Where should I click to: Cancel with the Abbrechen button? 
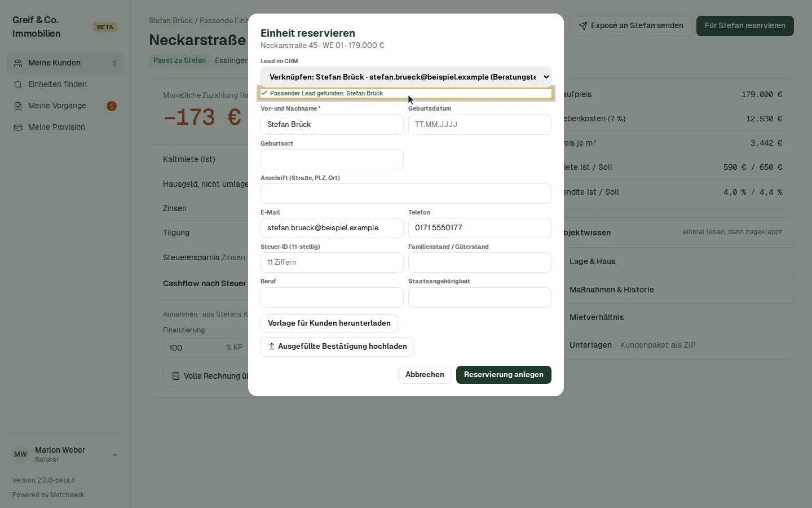pyautogui.click(x=425, y=375)
